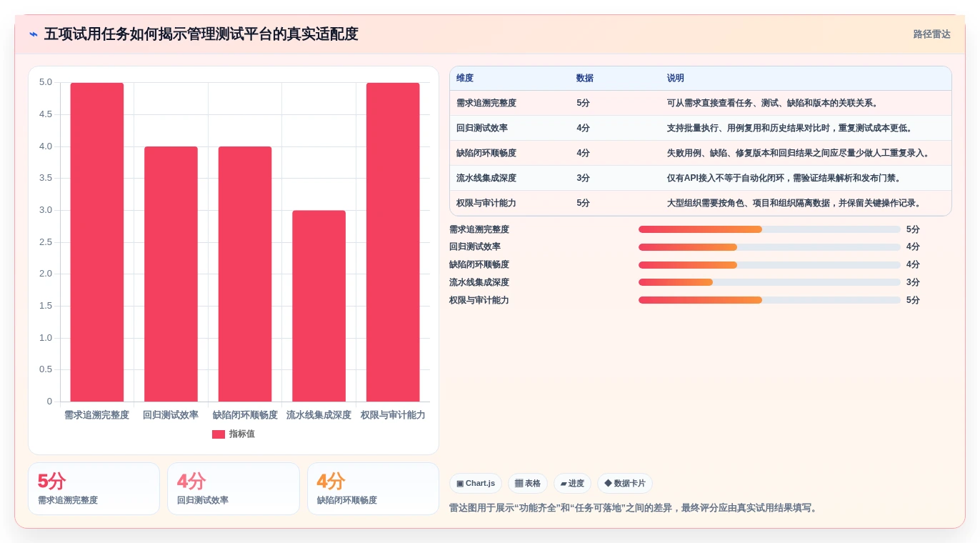The width and height of the screenshot is (980, 543).
Task: Click the 回归测试效率 progress bar
Action: pos(769,247)
